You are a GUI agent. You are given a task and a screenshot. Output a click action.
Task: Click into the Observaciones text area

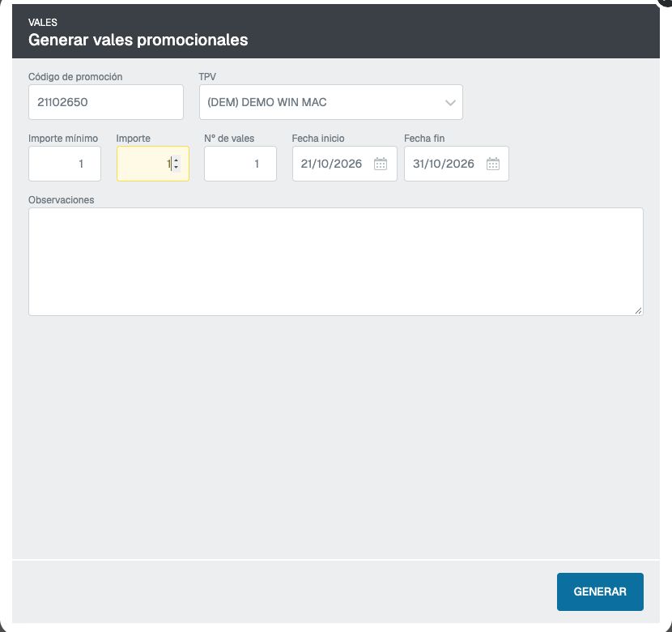coord(335,262)
